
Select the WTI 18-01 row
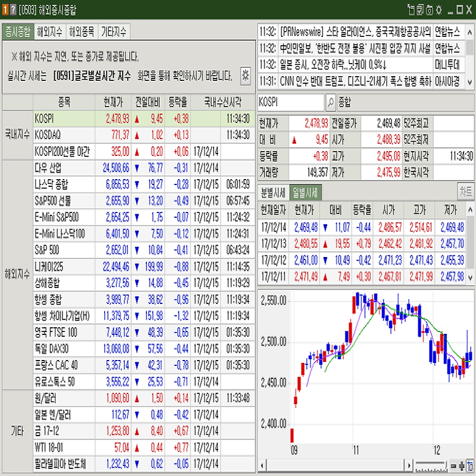coord(144,447)
